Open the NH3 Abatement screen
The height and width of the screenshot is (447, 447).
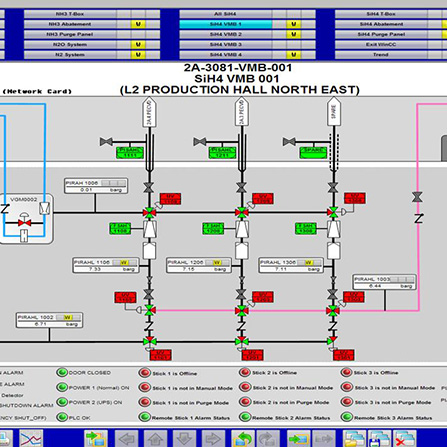pyautogui.click(x=70, y=24)
